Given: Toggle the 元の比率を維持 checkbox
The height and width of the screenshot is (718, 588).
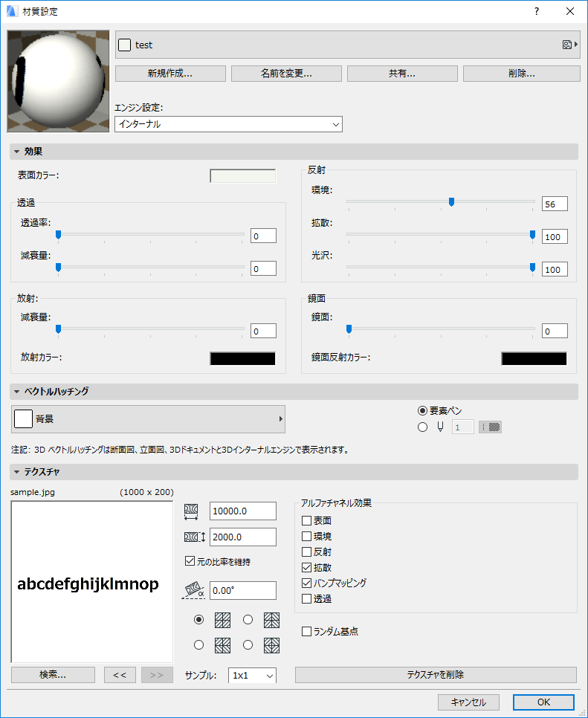Looking at the screenshot, I should coord(190,561).
